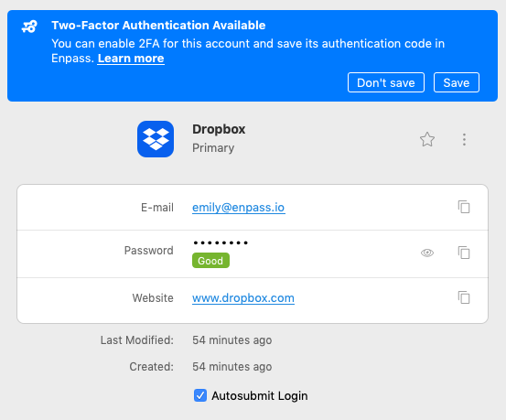
Task: Copy the Website URL field
Action: point(464,297)
